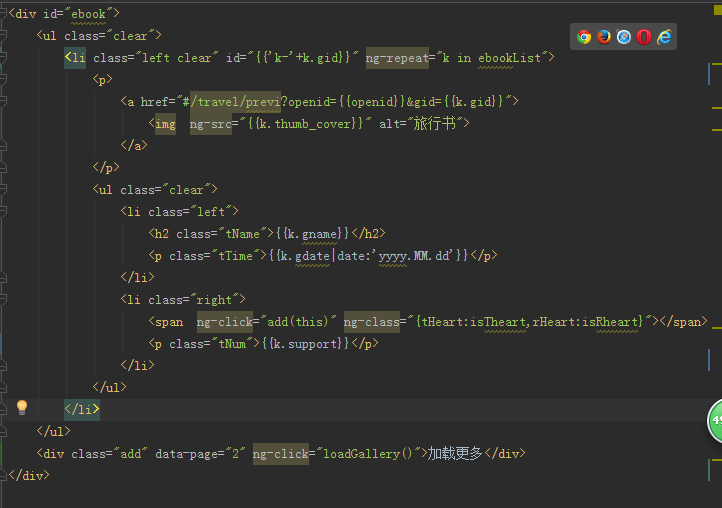Click isRheart in ng-class expression

pos(611,322)
